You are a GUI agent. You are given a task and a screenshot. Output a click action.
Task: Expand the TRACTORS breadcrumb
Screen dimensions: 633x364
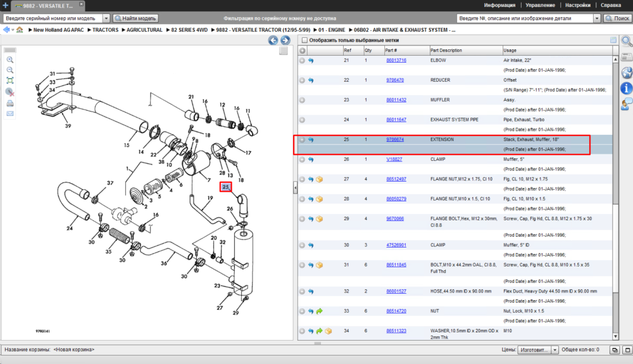pos(89,30)
